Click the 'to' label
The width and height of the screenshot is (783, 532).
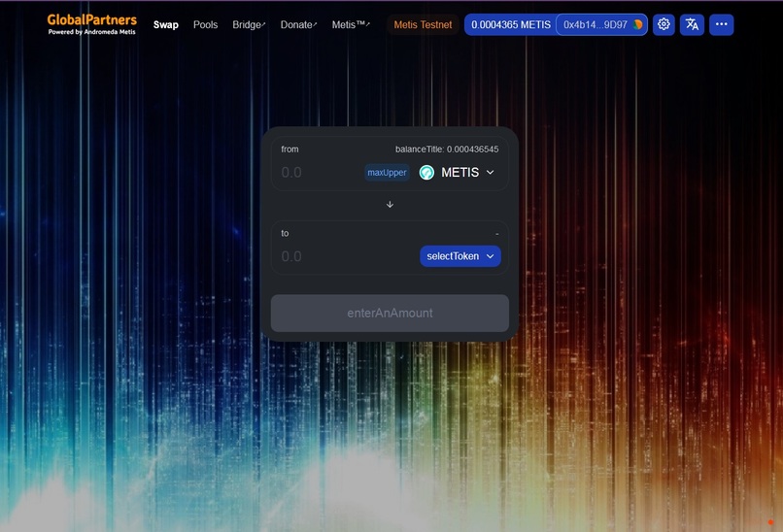pos(285,233)
